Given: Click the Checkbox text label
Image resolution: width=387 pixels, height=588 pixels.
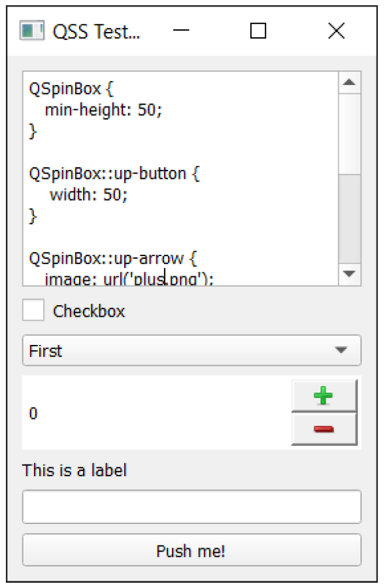Looking at the screenshot, I should (x=89, y=311).
